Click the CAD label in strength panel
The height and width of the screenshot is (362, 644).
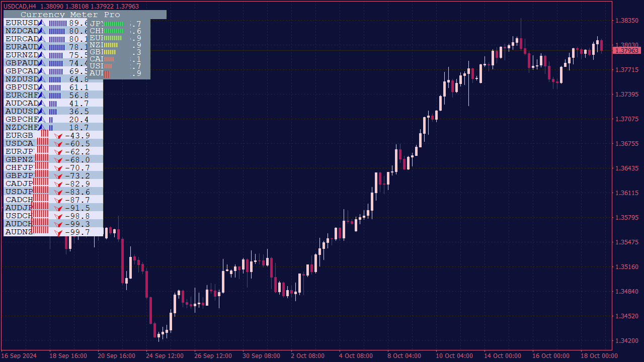(97, 59)
